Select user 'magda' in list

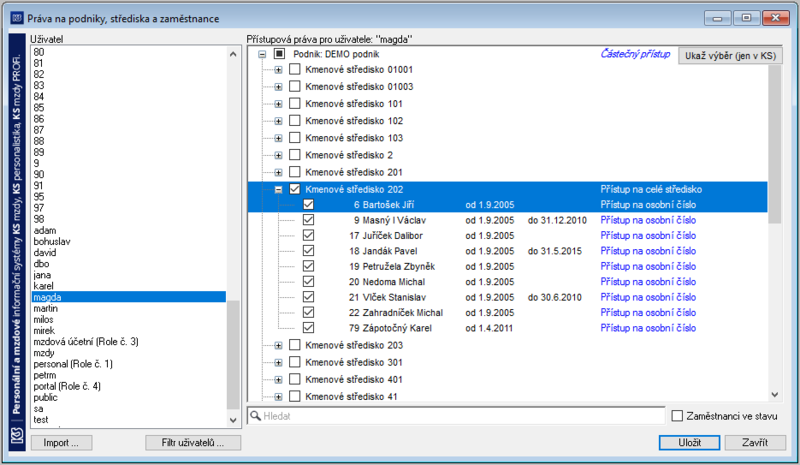129,297
